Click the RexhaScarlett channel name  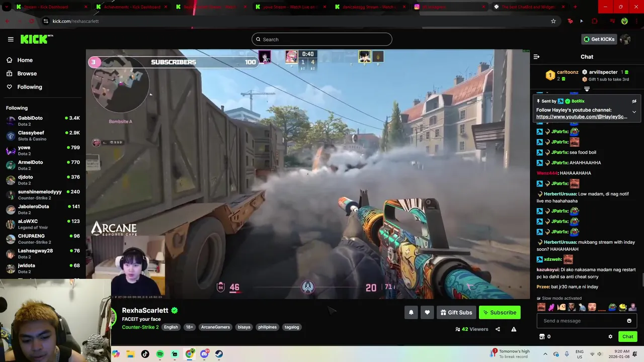pos(145,310)
